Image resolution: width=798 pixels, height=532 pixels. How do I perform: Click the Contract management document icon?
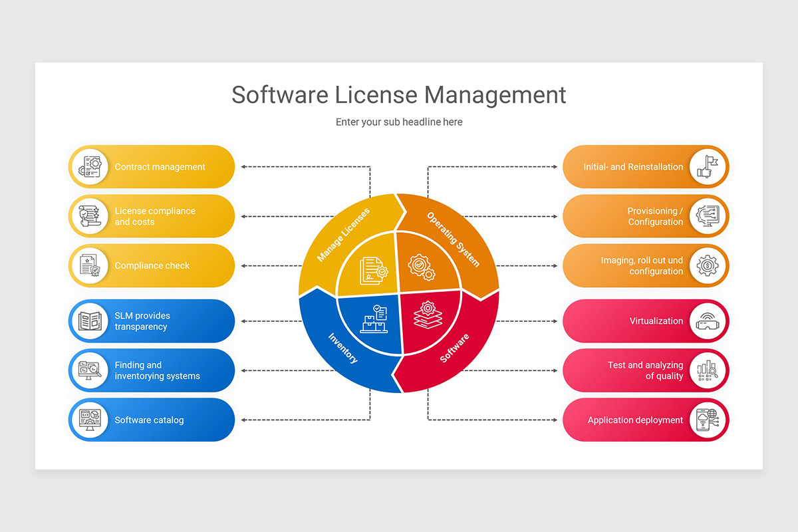pos(89,167)
